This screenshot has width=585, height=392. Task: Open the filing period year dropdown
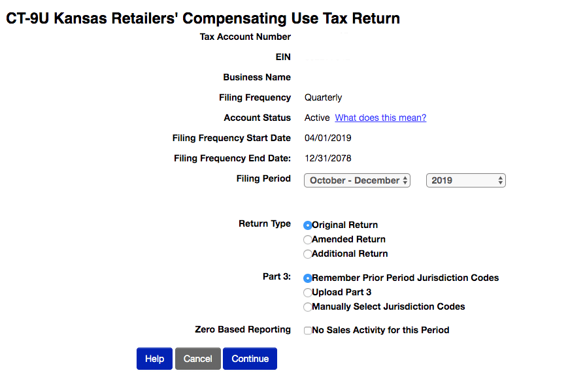click(x=465, y=180)
